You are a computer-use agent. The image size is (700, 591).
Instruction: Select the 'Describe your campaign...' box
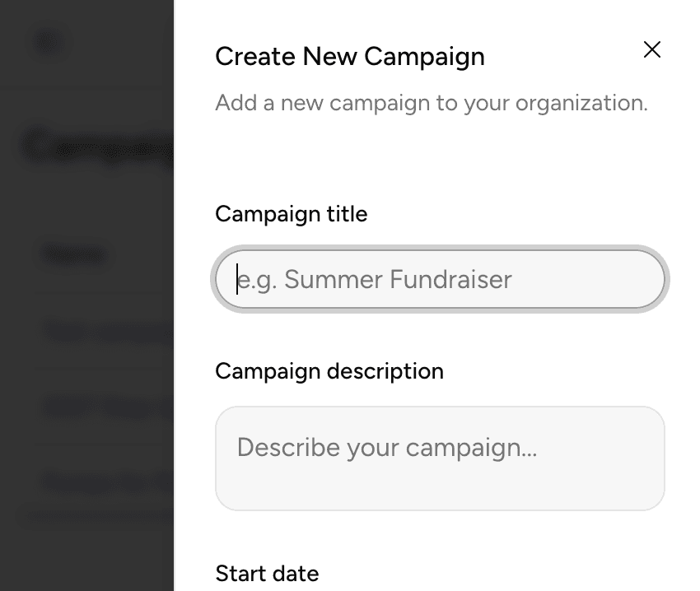(440, 458)
